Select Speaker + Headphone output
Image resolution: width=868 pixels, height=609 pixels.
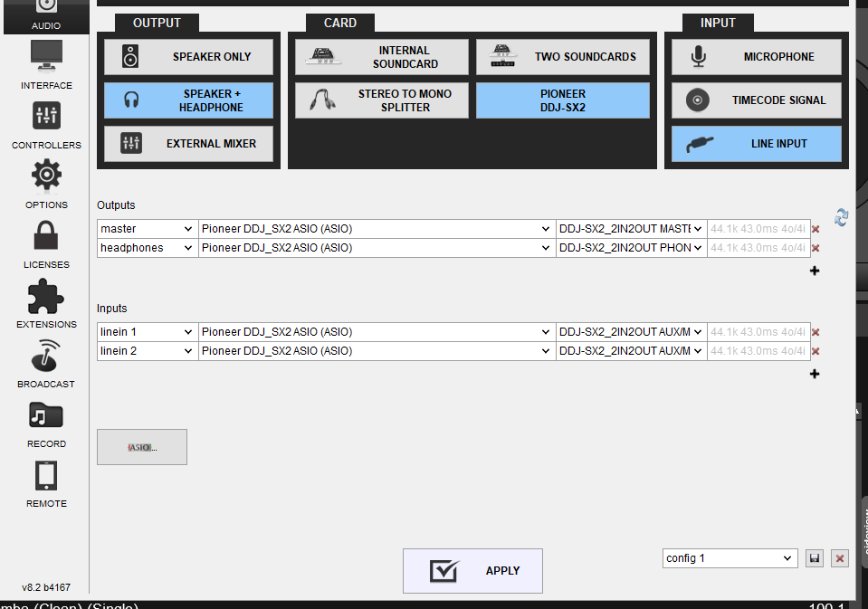coord(189,100)
